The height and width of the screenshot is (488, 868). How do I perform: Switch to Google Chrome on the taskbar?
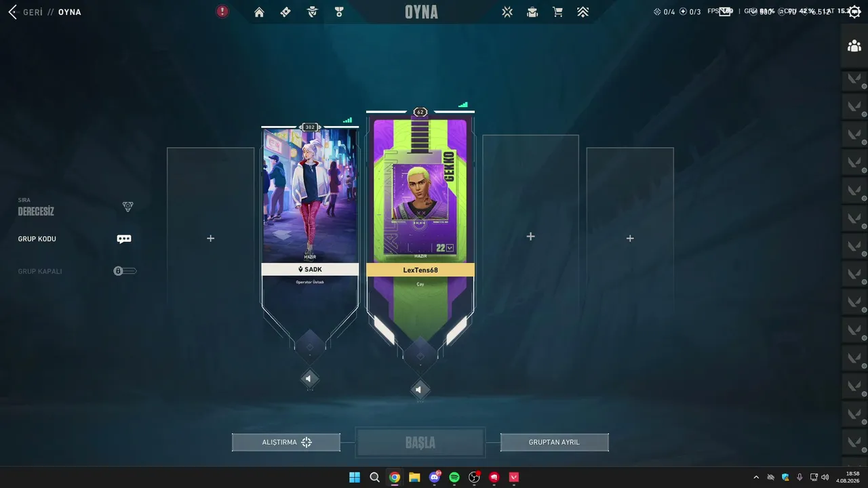[395, 477]
